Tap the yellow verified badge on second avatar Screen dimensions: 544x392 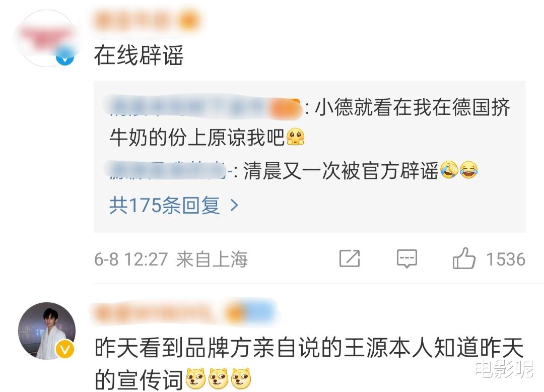coord(65,349)
